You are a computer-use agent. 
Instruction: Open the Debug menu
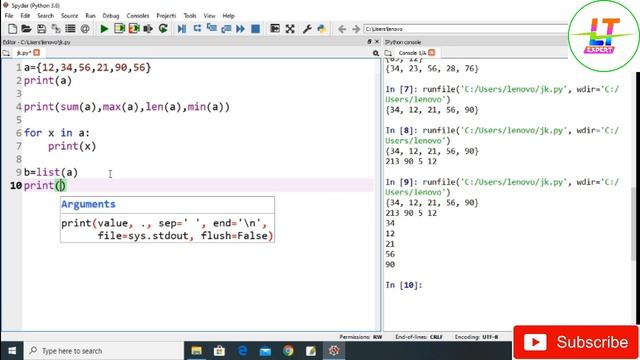click(x=111, y=16)
